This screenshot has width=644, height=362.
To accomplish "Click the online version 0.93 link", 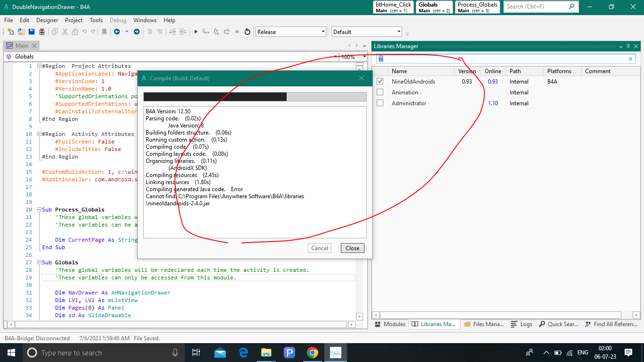I will [x=493, y=82].
